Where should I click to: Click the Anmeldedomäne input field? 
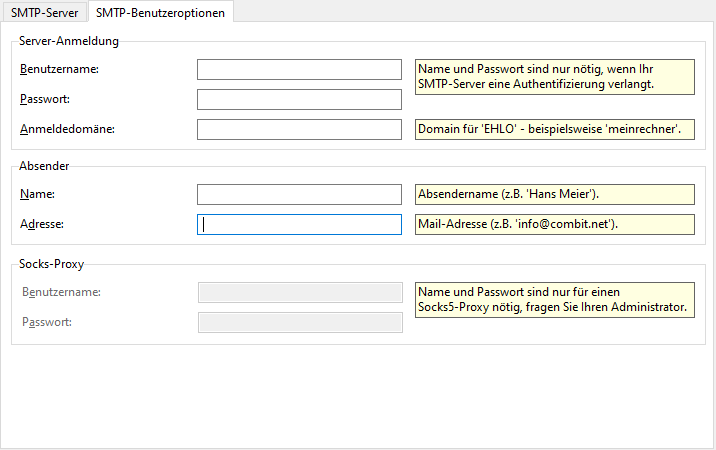coord(299,129)
